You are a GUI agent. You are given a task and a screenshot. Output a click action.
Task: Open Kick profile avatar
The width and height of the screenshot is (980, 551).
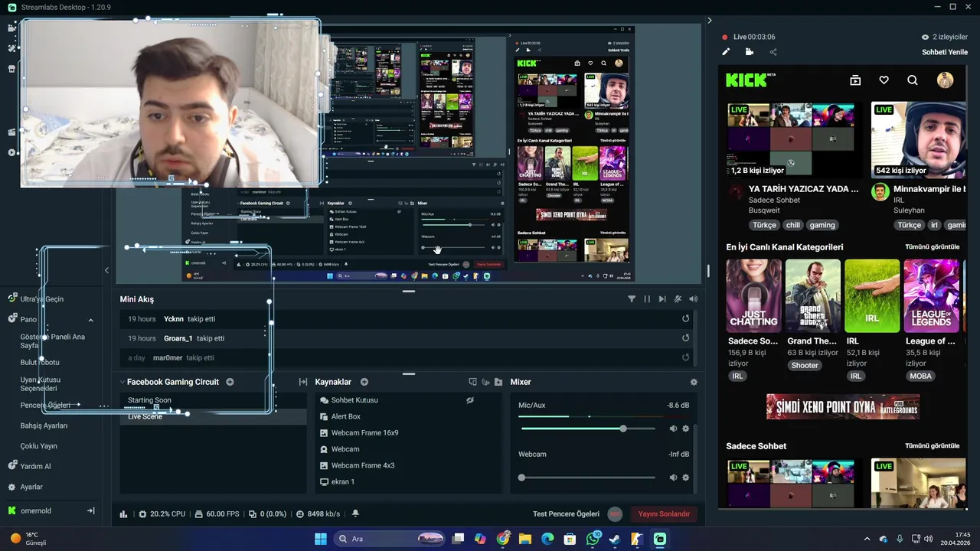pos(945,80)
